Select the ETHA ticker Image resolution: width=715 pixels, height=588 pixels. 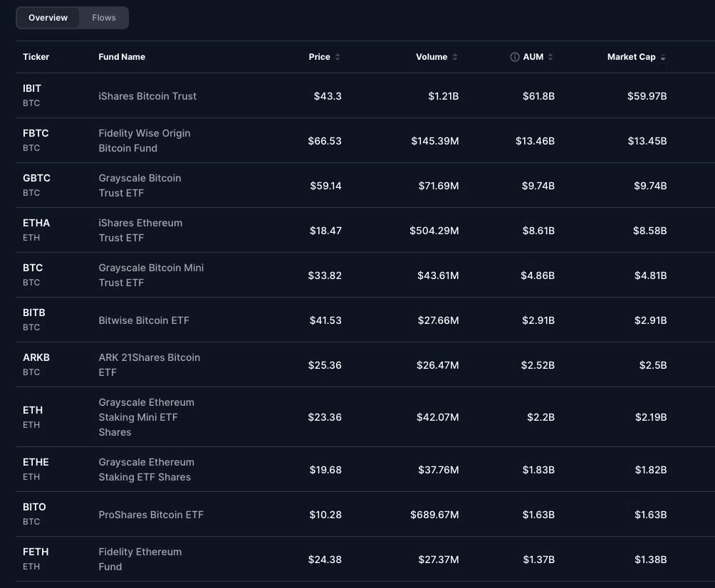coord(36,223)
